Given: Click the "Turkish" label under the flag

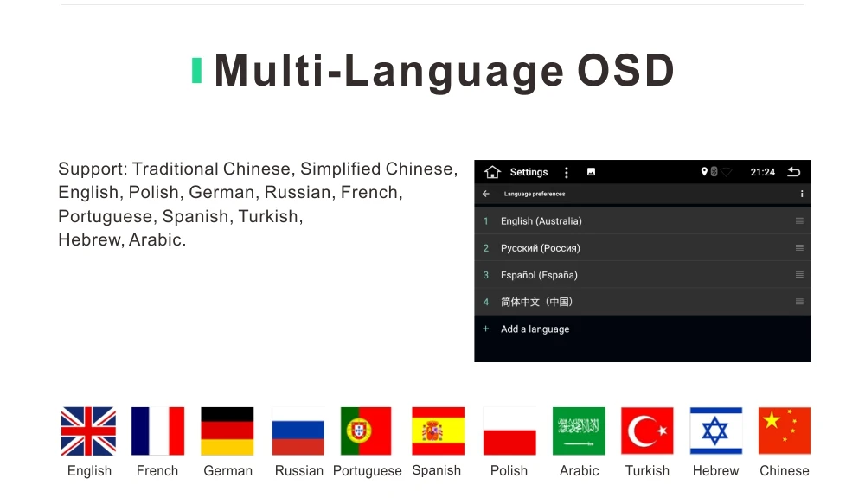Looking at the screenshot, I should click(x=647, y=470).
